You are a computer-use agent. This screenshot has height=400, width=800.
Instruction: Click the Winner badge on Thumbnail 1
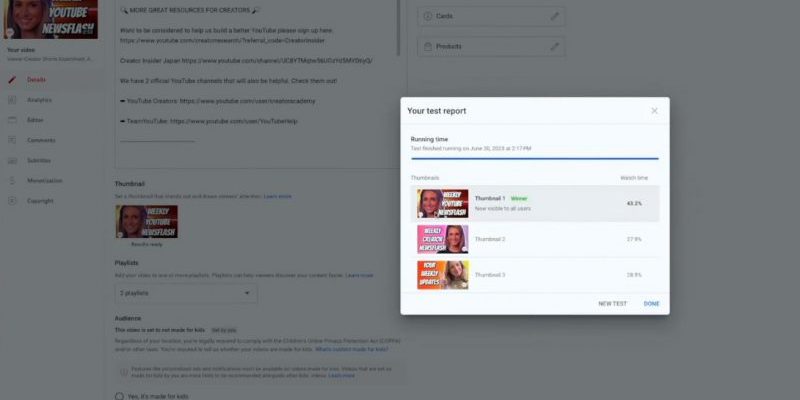click(x=519, y=198)
